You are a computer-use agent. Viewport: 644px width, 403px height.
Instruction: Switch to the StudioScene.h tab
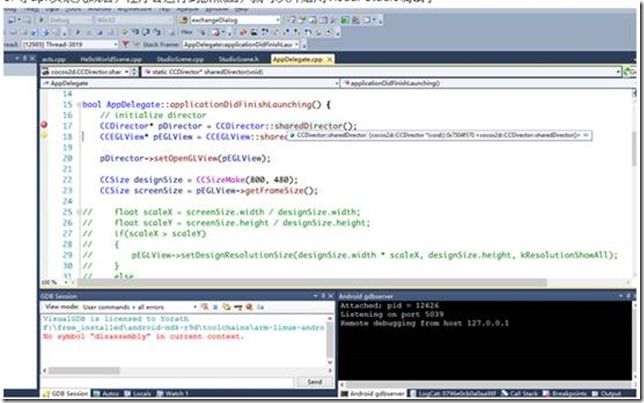(238, 60)
